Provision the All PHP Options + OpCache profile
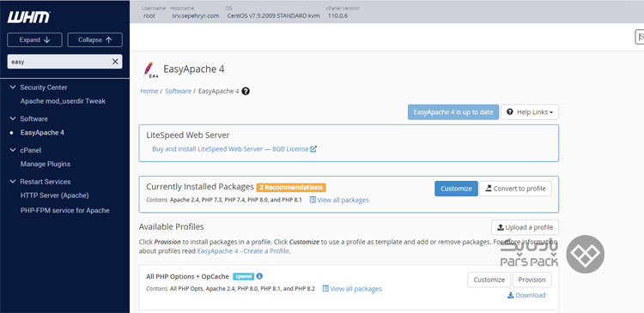644x313 pixels. [x=532, y=280]
